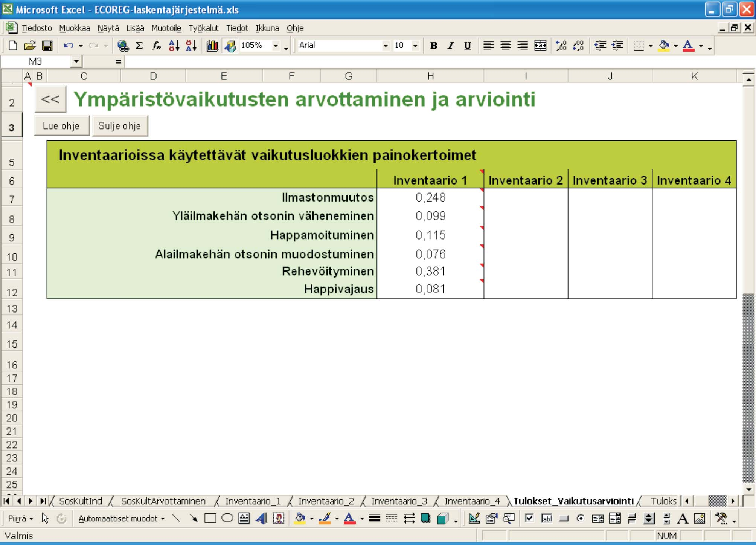Screen dimensions: 756x545
Task: Open the undo history dropdown arrow
Action: [x=81, y=46]
